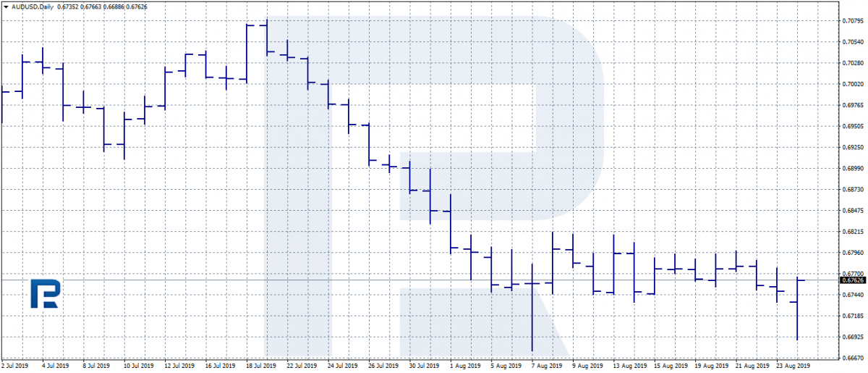
Task: Click the 22 Jul 2019 date label
Action: 302,366
